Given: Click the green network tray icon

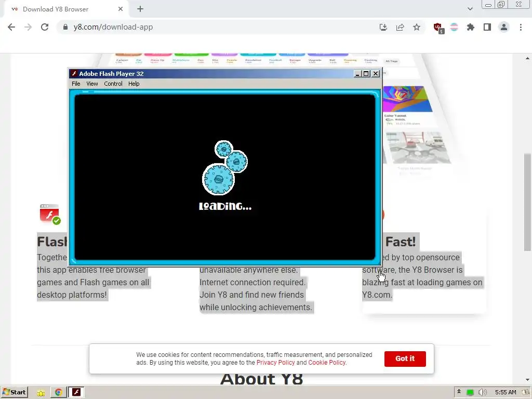Looking at the screenshot, I should (470, 393).
